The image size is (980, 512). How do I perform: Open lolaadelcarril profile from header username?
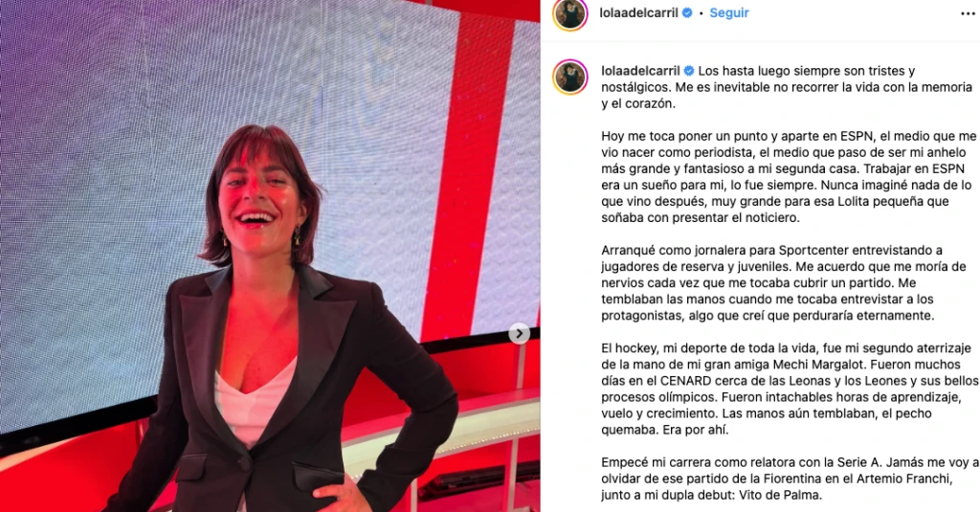[x=638, y=13]
